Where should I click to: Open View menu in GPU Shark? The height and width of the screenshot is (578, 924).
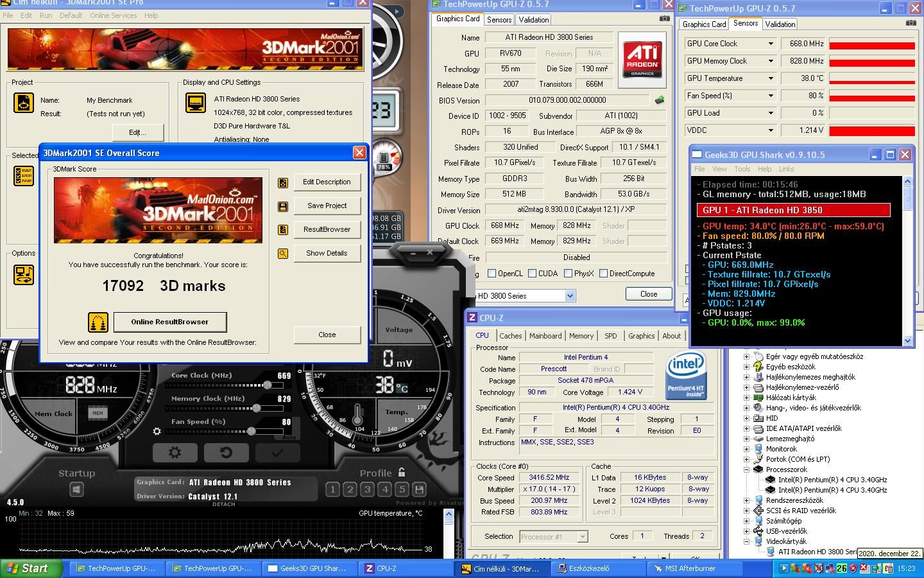pyautogui.click(x=719, y=169)
